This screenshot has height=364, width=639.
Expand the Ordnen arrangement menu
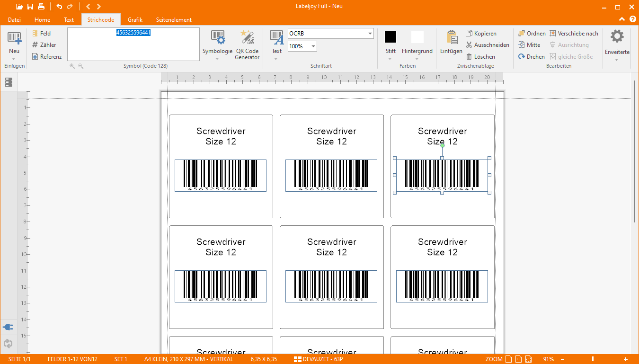coord(532,34)
